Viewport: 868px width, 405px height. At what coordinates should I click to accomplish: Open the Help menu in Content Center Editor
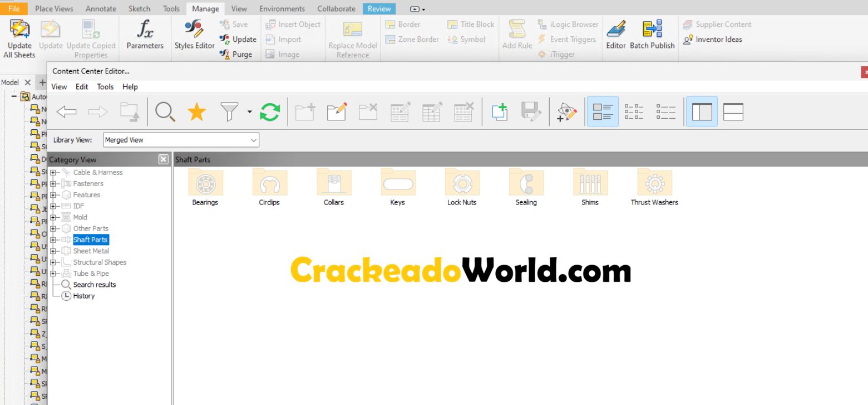pyautogui.click(x=130, y=87)
